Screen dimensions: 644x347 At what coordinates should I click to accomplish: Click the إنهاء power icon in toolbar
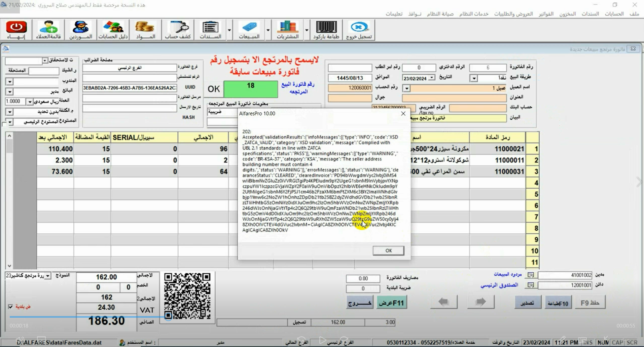coord(16,30)
